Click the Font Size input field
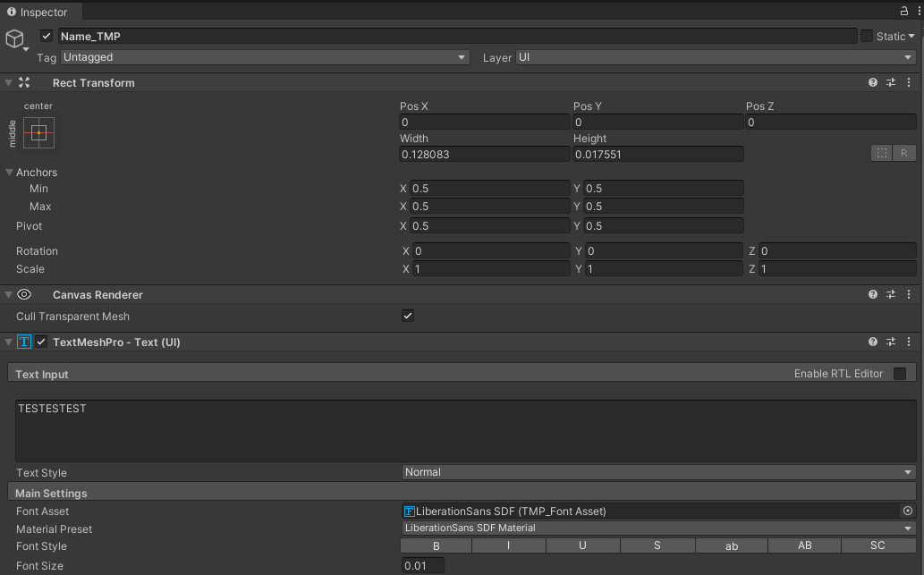This screenshot has height=575, width=924. tap(423, 565)
